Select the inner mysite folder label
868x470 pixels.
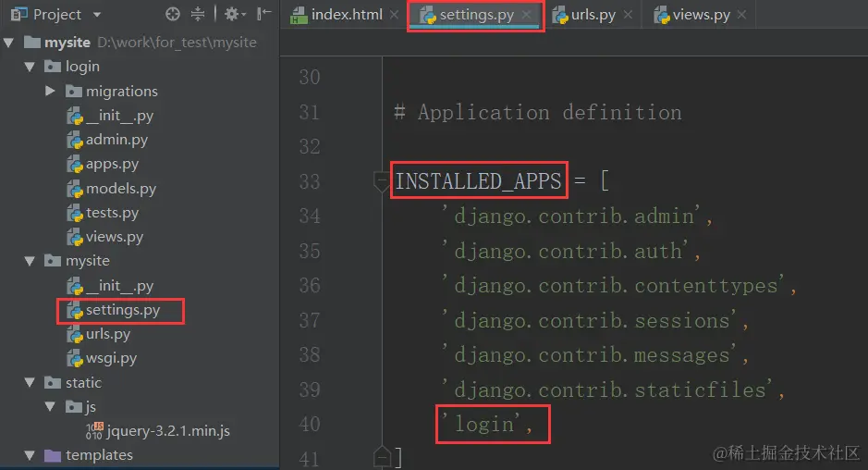coord(88,261)
